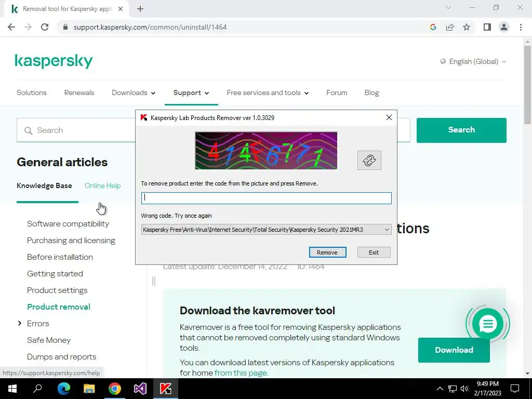The width and height of the screenshot is (532, 399).
Task: Open the English (Global) language selector
Action: click(473, 61)
